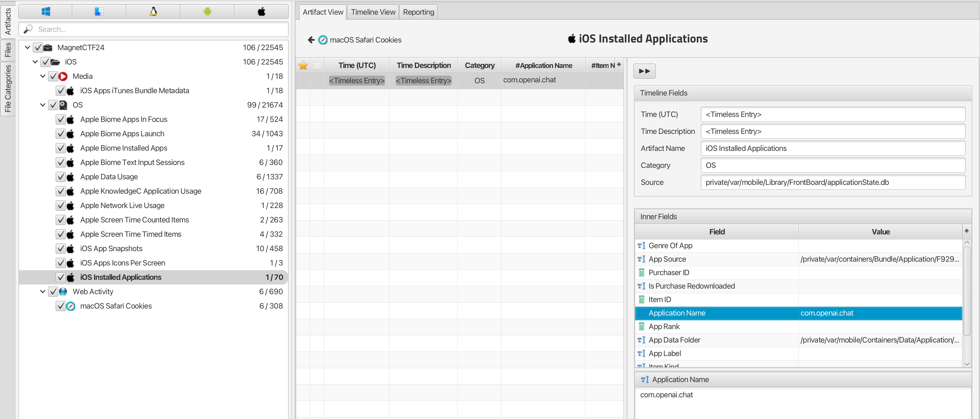
Task: Add a column with table header plus icon
Action: click(619, 64)
